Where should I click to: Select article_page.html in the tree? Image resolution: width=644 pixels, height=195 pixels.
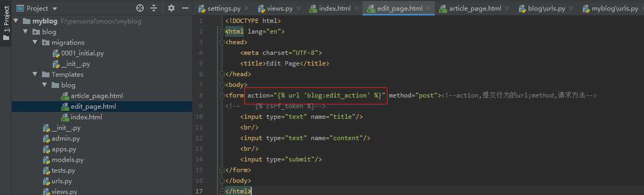point(96,96)
